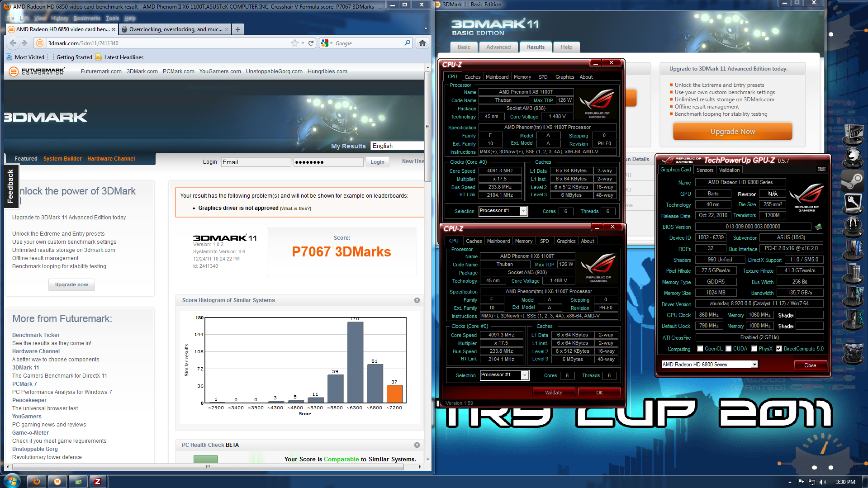Open the GPU-Z taskbar button
This screenshot has width=868, height=488.
coord(78,482)
